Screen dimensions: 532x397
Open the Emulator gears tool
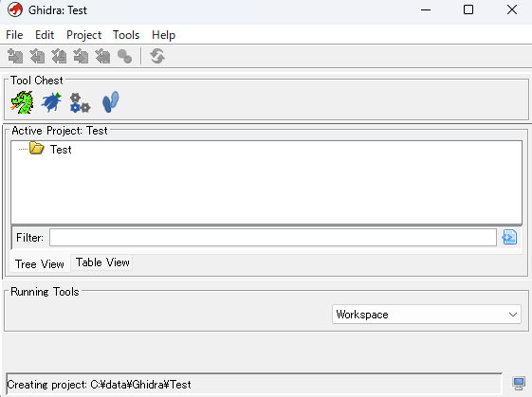point(80,102)
